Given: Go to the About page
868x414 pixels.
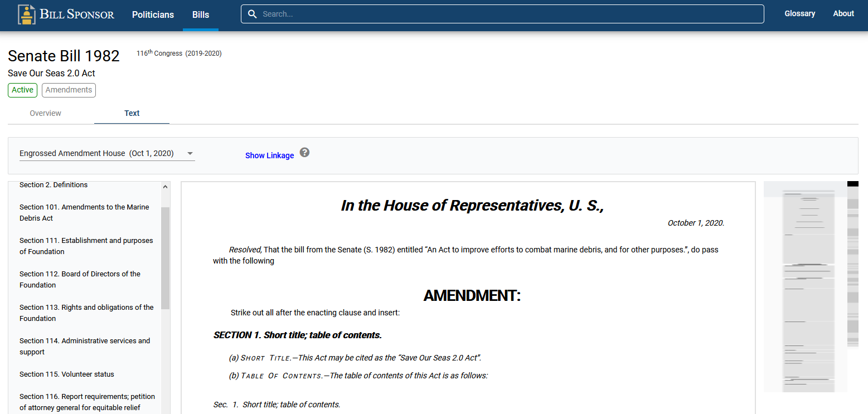Looking at the screenshot, I should pyautogui.click(x=843, y=14).
